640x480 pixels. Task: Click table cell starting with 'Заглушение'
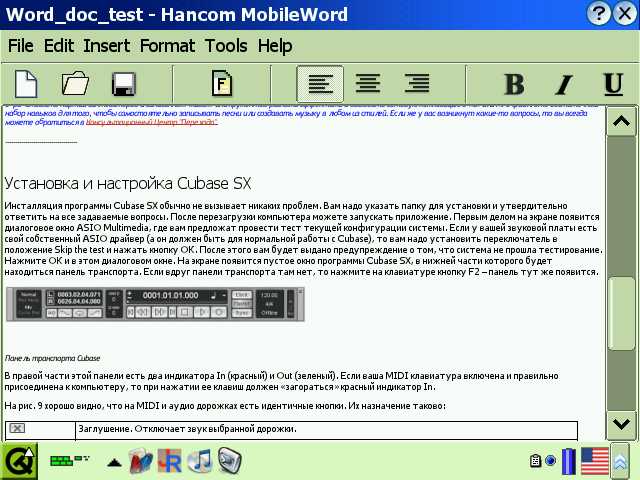327,430
